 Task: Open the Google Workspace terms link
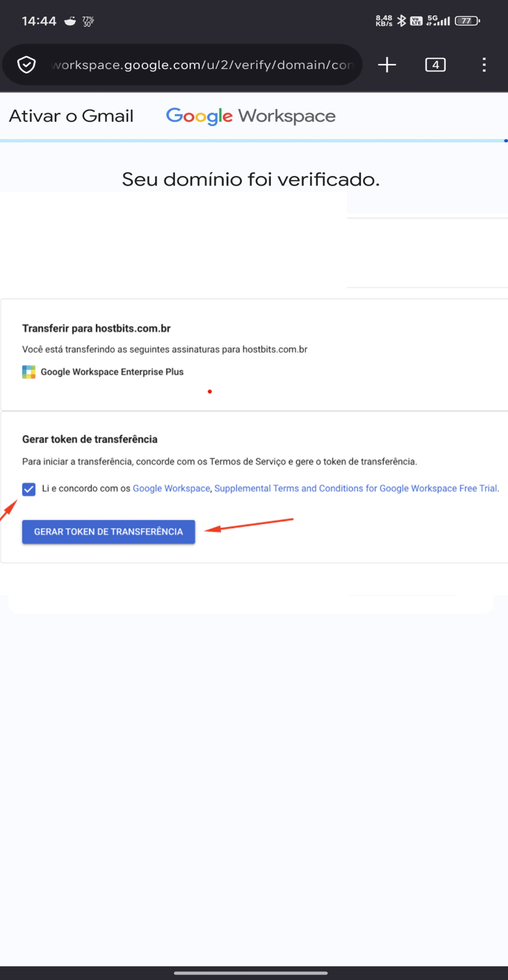pyautogui.click(x=171, y=489)
